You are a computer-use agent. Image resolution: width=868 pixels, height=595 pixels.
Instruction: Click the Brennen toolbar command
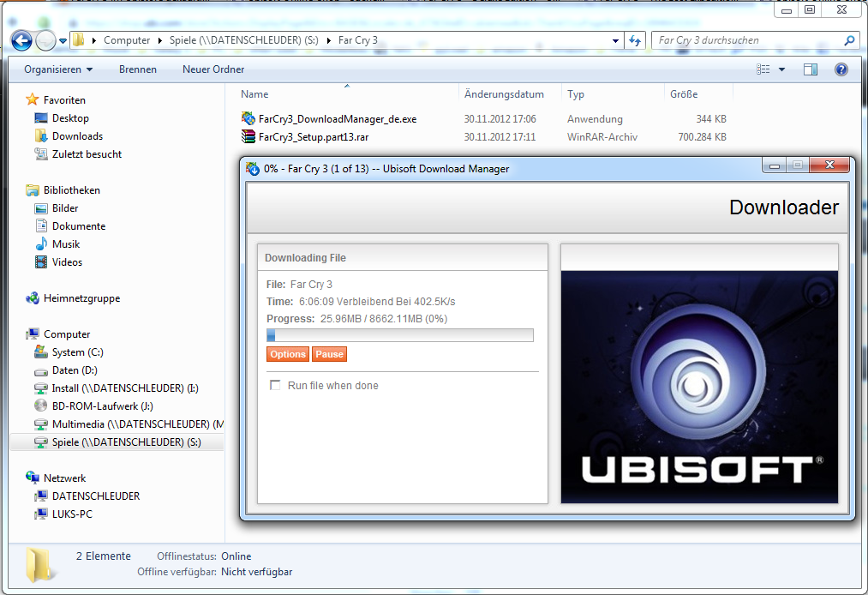(x=138, y=69)
